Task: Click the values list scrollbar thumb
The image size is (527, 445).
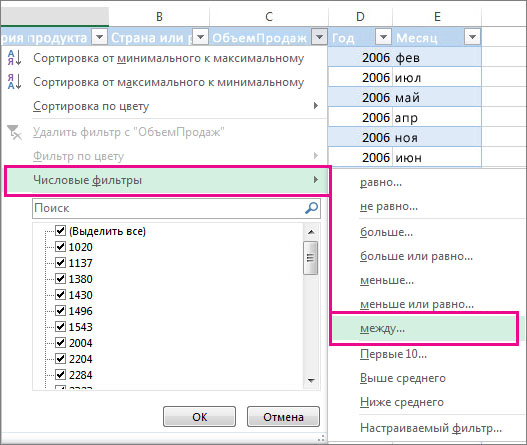Action: (x=311, y=258)
